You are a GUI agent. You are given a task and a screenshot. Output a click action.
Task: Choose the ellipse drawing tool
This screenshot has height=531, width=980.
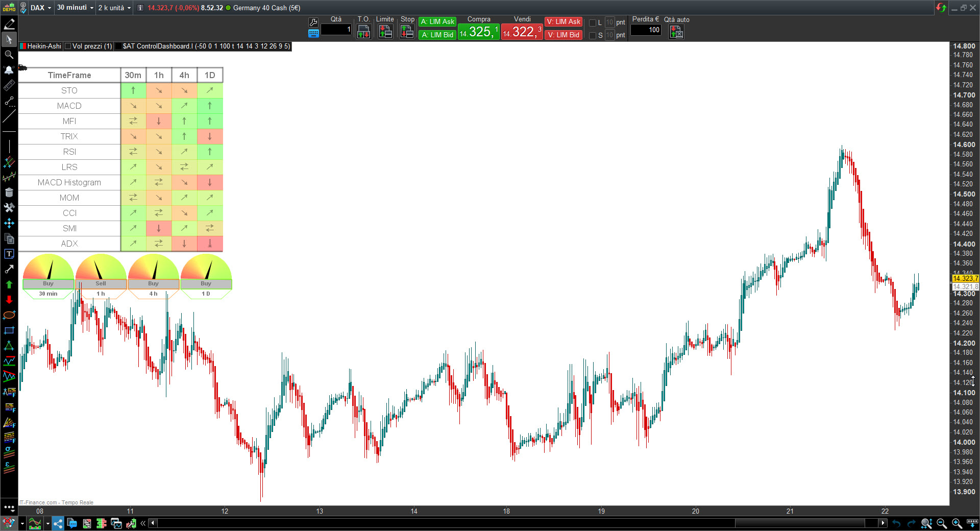click(x=9, y=315)
